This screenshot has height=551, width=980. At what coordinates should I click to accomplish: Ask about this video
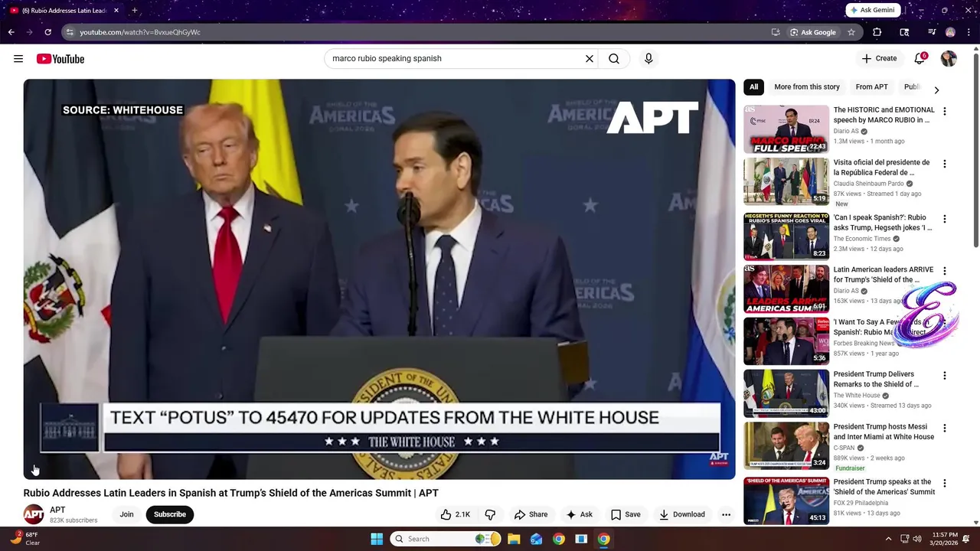point(579,514)
